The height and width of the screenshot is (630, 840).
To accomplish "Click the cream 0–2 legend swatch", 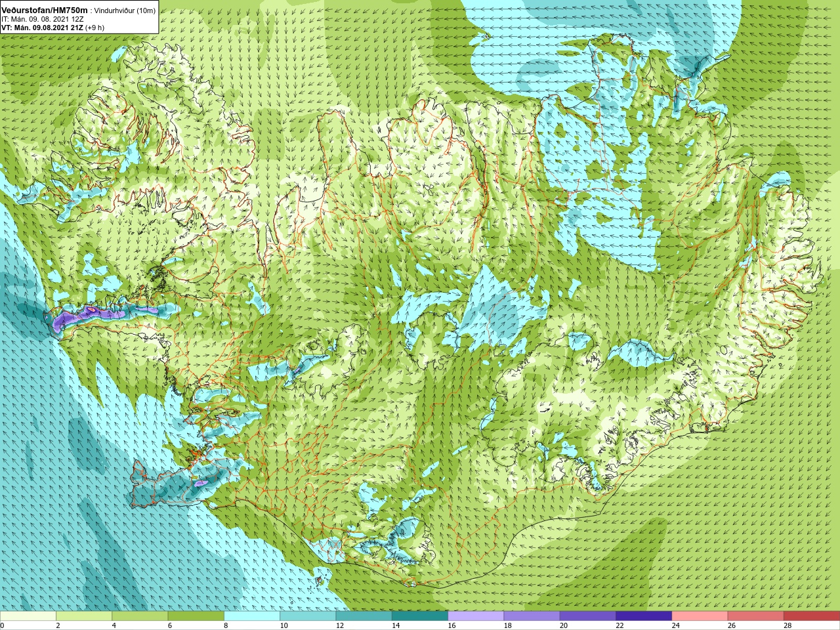I will point(28,616).
